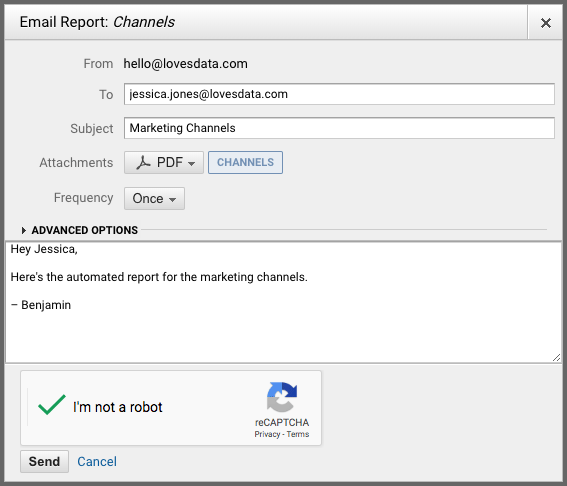Viewport: 567px width, 486px height.
Task: Click the CHANNELS attachment button
Action: [246, 162]
